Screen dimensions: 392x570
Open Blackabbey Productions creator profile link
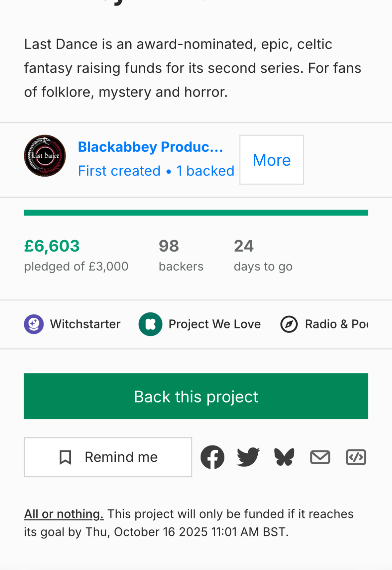click(150, 147)
